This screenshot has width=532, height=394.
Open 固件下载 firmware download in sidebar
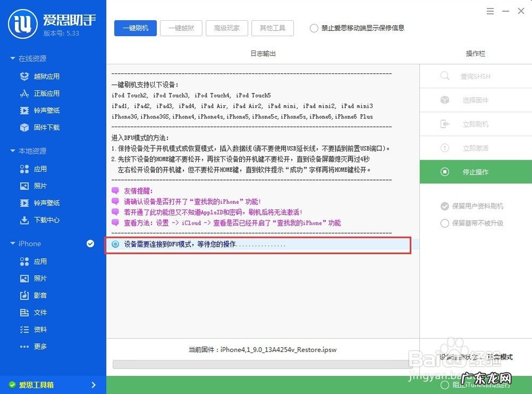(x=24, y=127)
